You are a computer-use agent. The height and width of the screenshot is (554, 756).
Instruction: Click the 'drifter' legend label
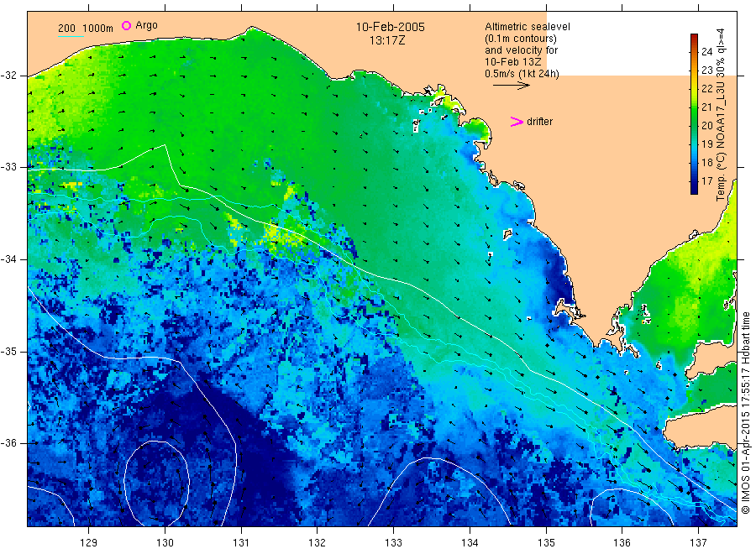539,122
